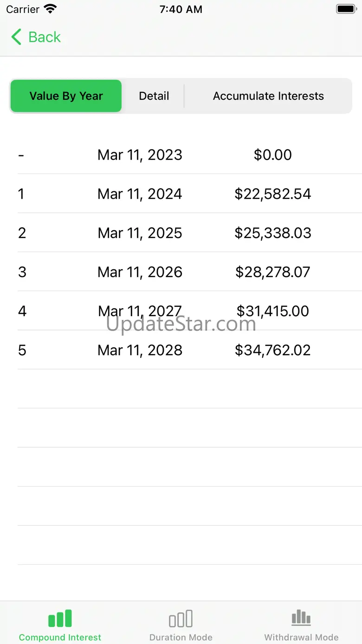This screenshot has height=644, width=362.
Task: Open the Withdrawal Mode tab label
Action: point(301,637)
